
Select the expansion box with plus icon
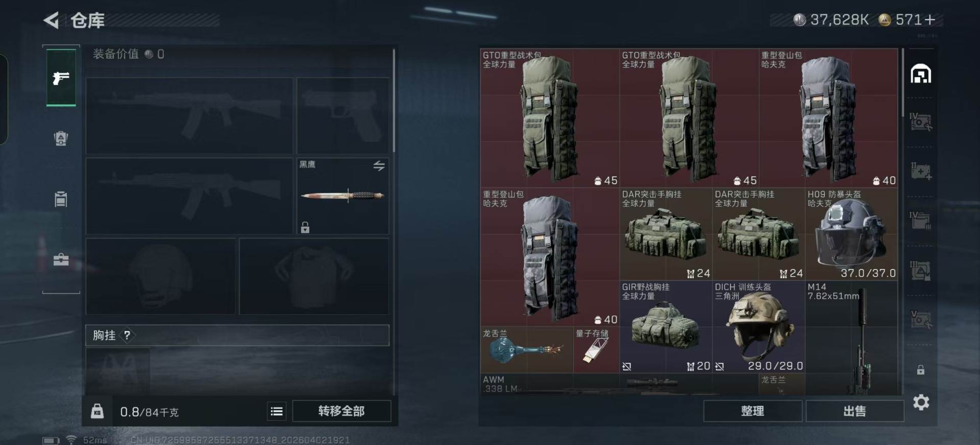pos(921,171)
